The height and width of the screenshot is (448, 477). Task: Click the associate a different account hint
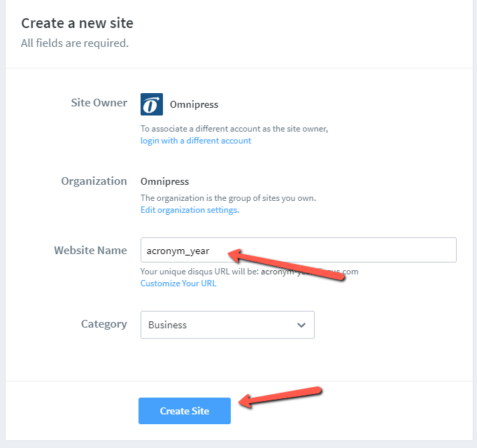coord(234,129)
